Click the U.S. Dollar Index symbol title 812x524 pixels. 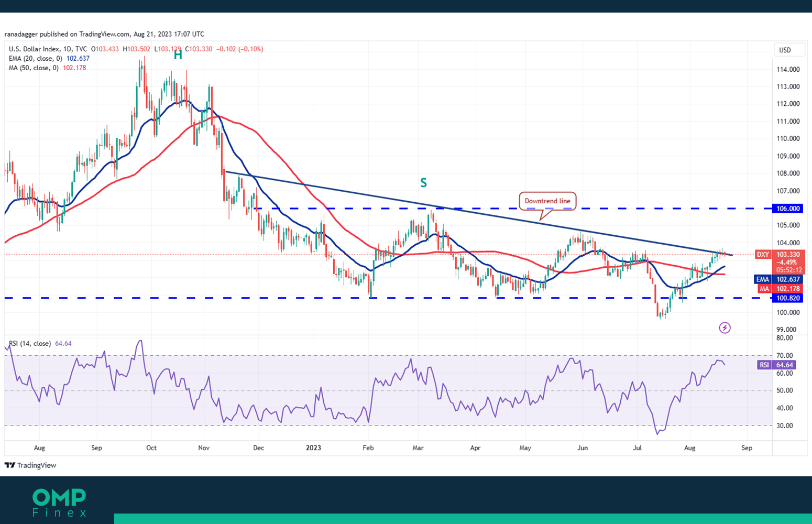(48, 49)
